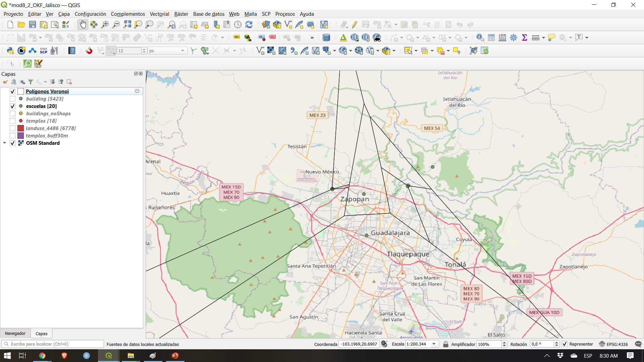644x362 pixels.
Task: Open the Proyecto menu
Action: click(x=13, y=14)
